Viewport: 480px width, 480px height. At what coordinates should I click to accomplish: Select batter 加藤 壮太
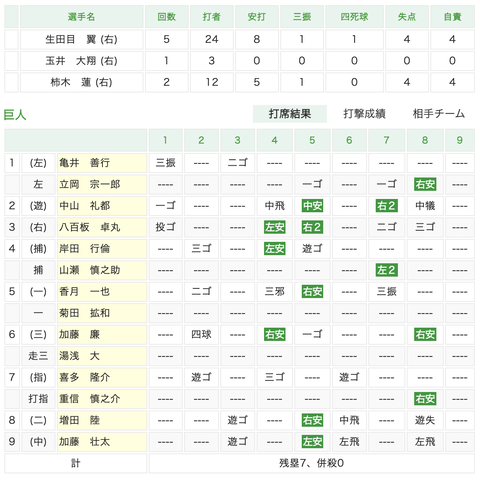click(85, 442)
